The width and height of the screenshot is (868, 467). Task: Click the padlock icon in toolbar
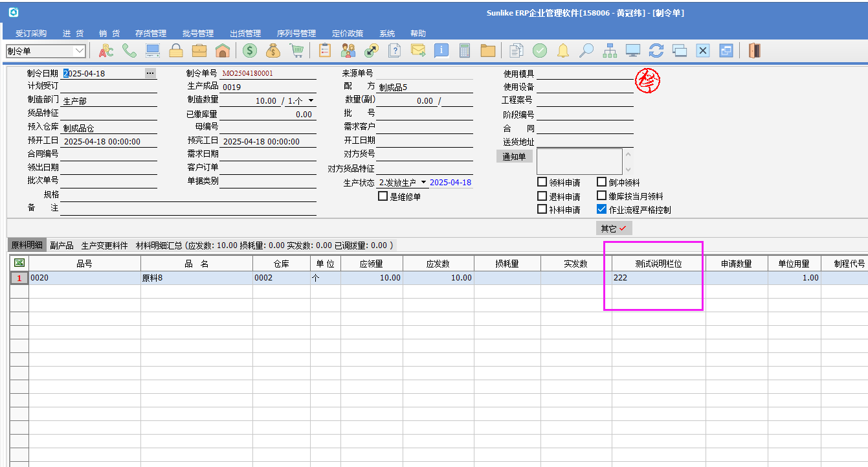(x=176, y=51)
